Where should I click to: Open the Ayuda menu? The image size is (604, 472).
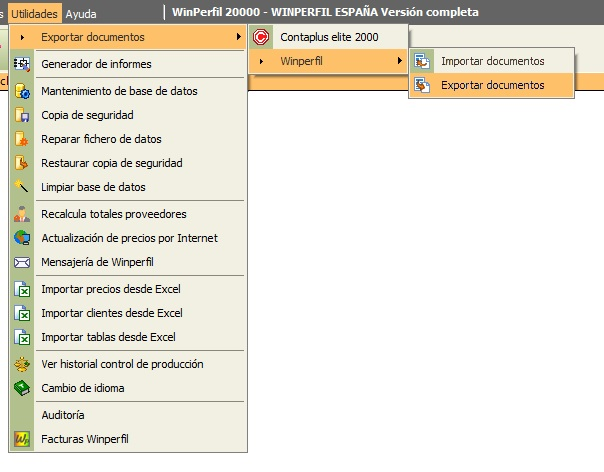(x=81, y=14)
